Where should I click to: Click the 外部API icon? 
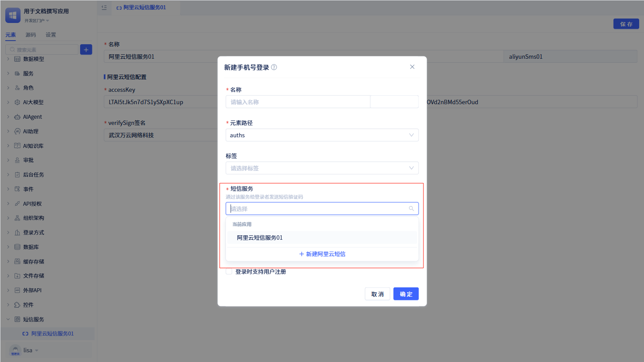click(17, 290)
